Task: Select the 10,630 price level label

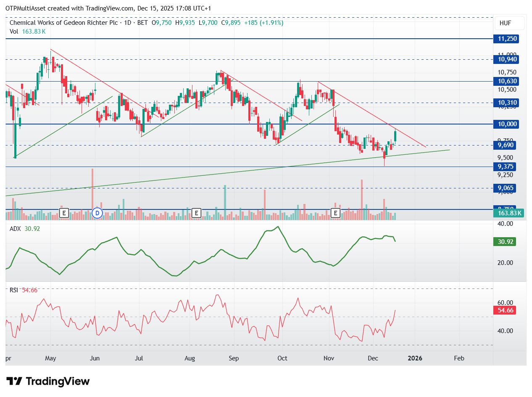Action: coord(507,81)
